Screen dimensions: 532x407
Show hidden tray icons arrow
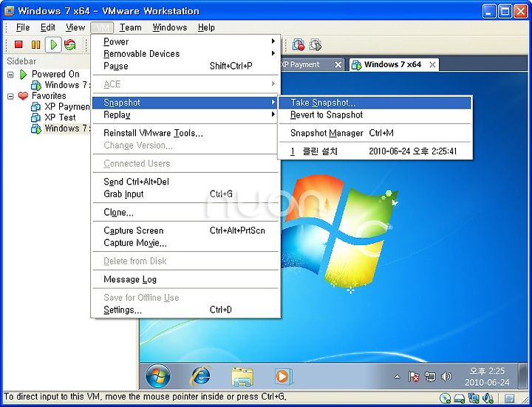click(397, 377)
